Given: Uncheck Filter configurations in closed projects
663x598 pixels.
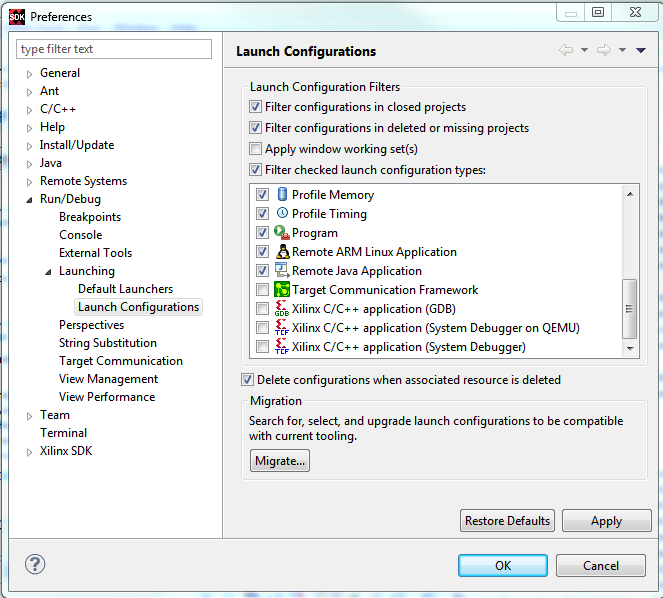Looking at the screenshot, I should click(x=255, y=107).
